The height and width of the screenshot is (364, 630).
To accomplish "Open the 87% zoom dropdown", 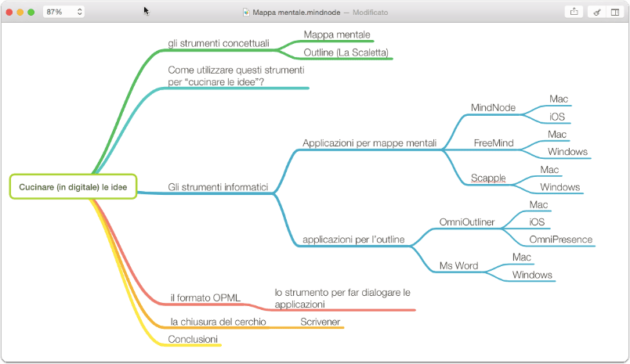I will click(x=63, y=12).
